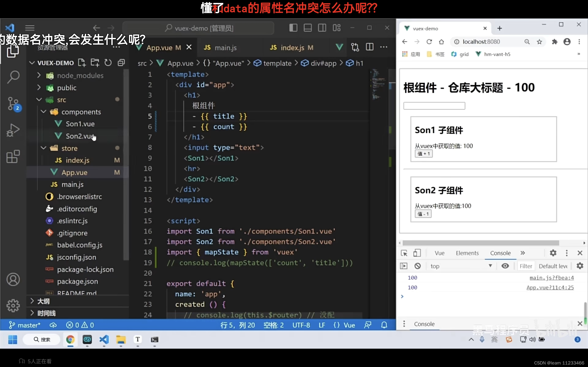The height and width of the screenshot is (367, 588).
Task: Open Run and Debug view
Action: pos(13,130)
